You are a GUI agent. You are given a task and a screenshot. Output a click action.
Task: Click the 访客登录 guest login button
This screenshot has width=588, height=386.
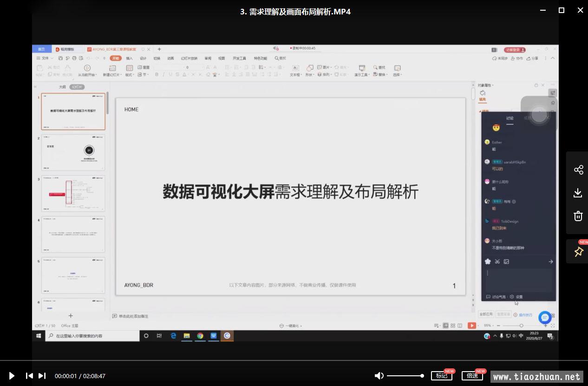point(515,50)
